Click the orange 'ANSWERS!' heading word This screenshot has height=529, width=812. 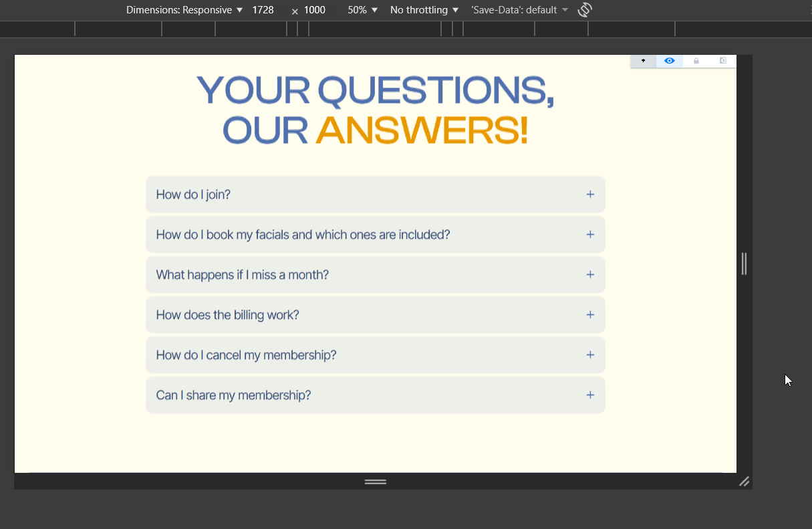422,130
